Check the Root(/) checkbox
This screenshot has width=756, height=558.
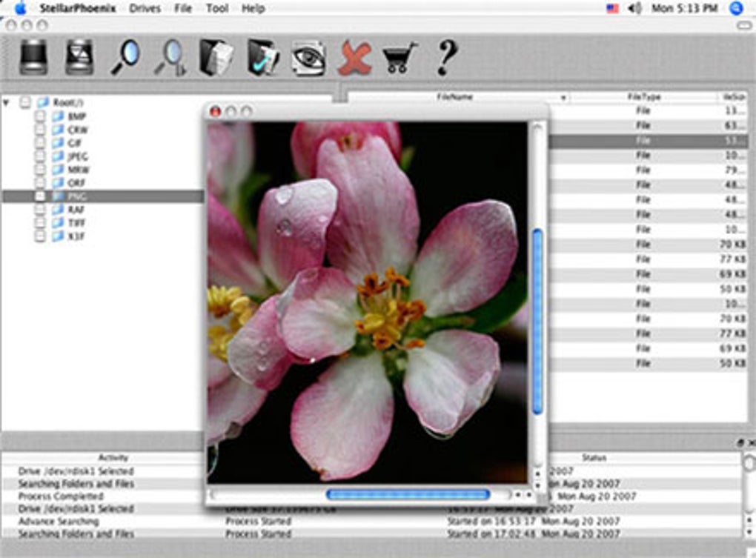pyautogui.click(x=25, y=102)
